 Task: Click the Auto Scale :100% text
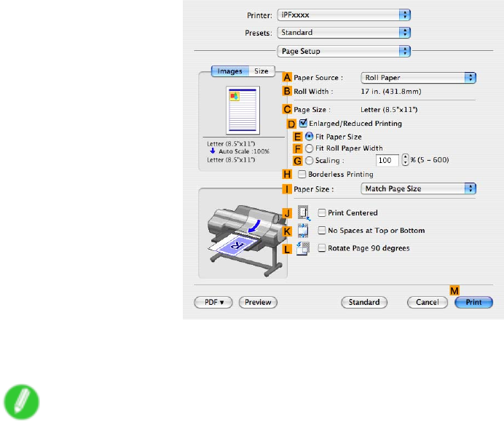pyautogui.click(x=244, y=151)
